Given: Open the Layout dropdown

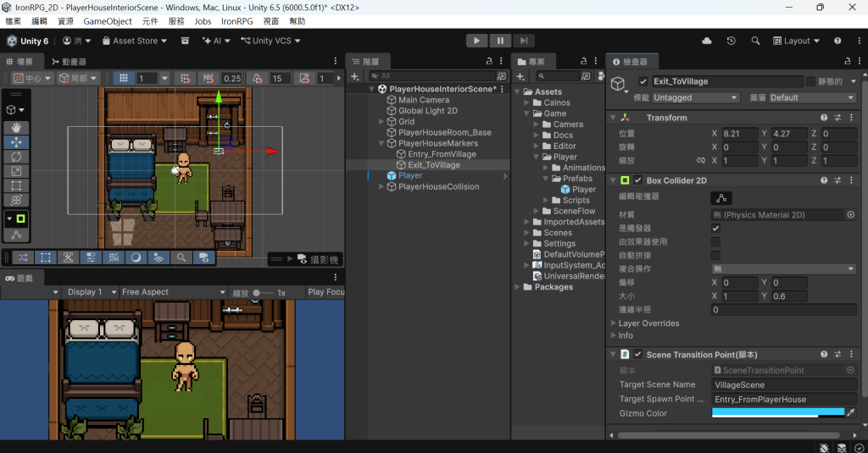Looking at the screenshot, I should coord(796,41).
